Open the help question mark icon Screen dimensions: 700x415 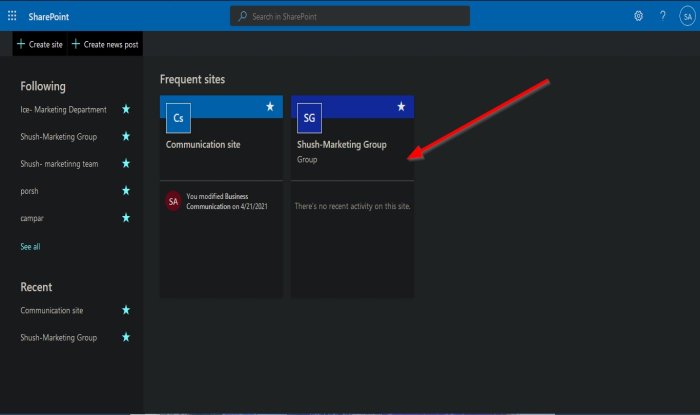point(662,16)
